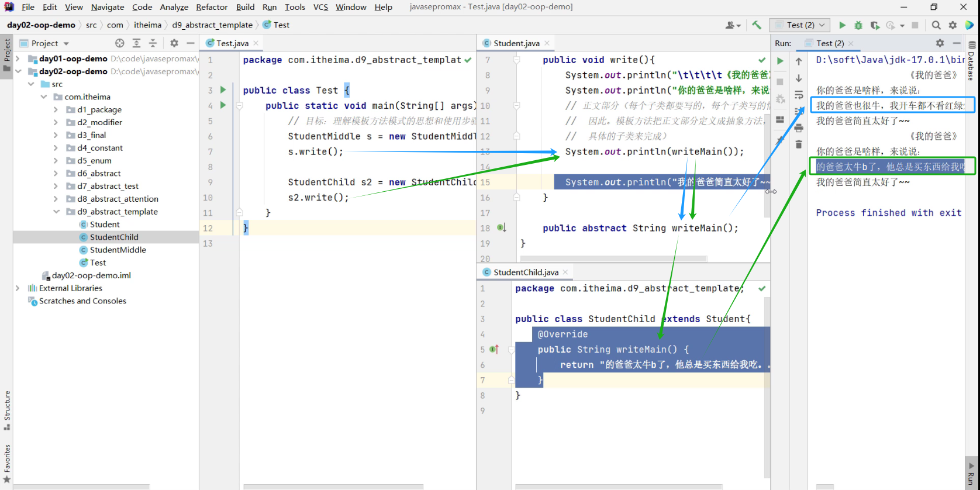The height and width of the screenshot is (490, 980).
Task: Open Search Everywhere magnifier
Action: click(936, 25)
